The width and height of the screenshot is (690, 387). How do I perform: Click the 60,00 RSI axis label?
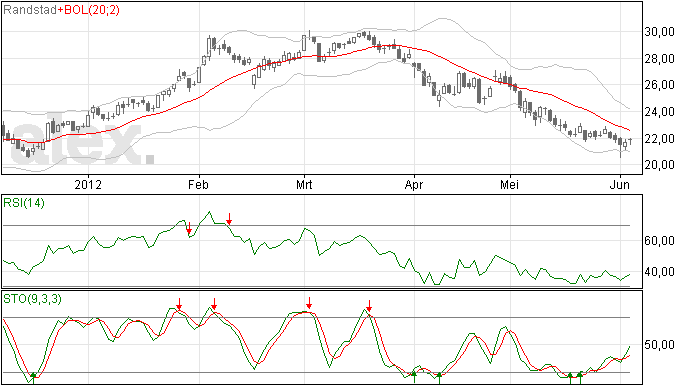[x=659, y=241]
